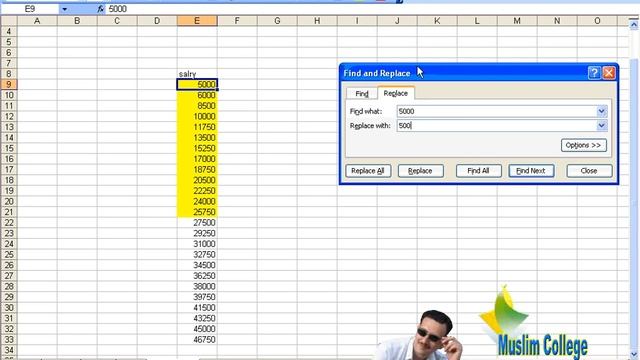The height and width of the screenshot is (360, 640).
Task: Select cell containing 13500
Action: pyautogui.click(x=197, y=138)
